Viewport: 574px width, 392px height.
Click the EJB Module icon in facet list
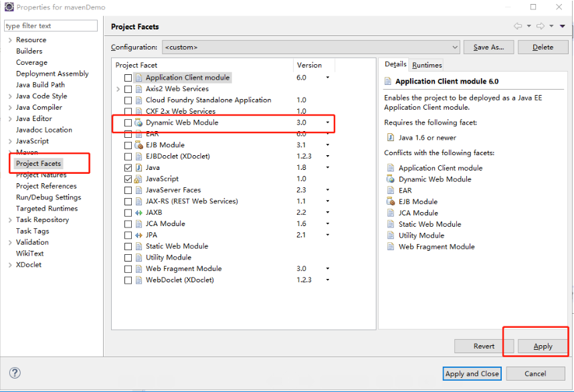(138, 145)
